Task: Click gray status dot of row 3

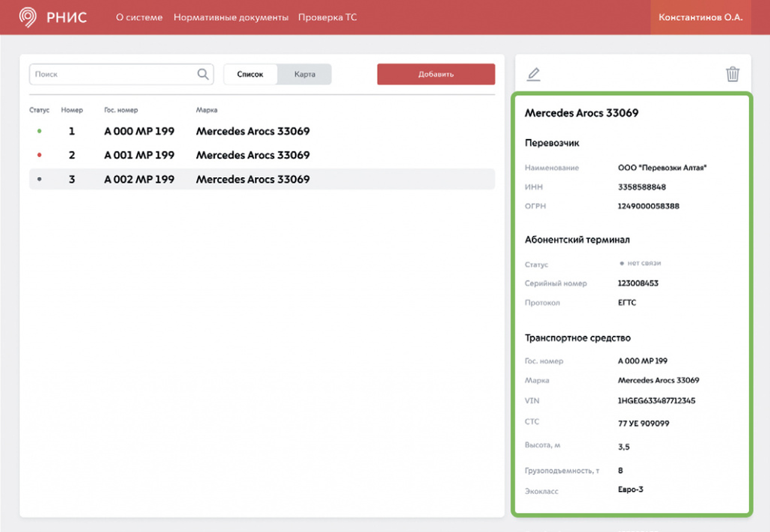Action: point(40,179)
